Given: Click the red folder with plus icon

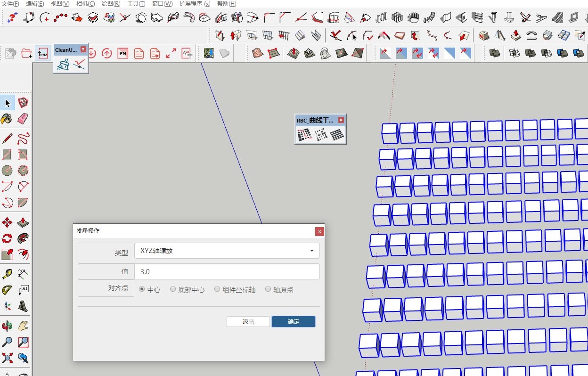Looking at the screenshot, I should click(27, 53).
